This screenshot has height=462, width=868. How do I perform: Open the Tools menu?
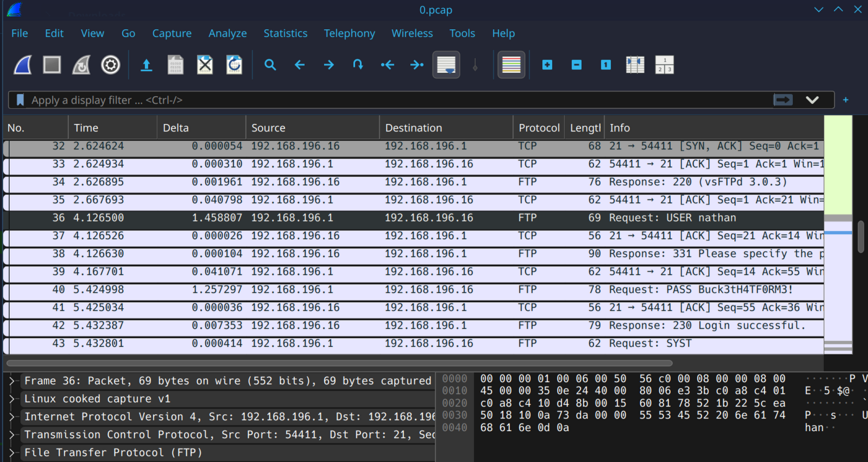462,33
